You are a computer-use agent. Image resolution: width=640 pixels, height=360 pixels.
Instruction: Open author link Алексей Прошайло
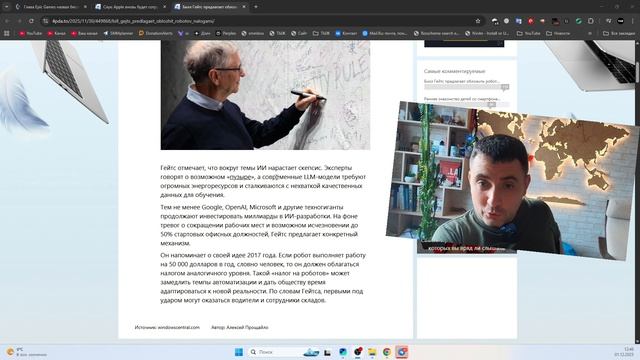click(x=247, y=327)
